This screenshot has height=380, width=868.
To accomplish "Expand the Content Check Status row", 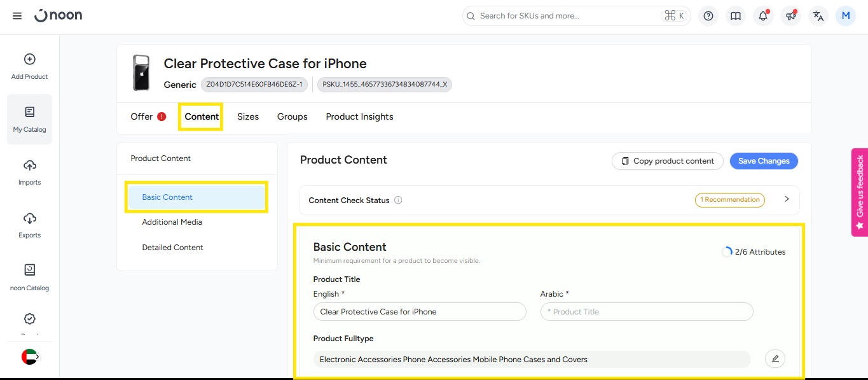I will click(x=787, y=199).
